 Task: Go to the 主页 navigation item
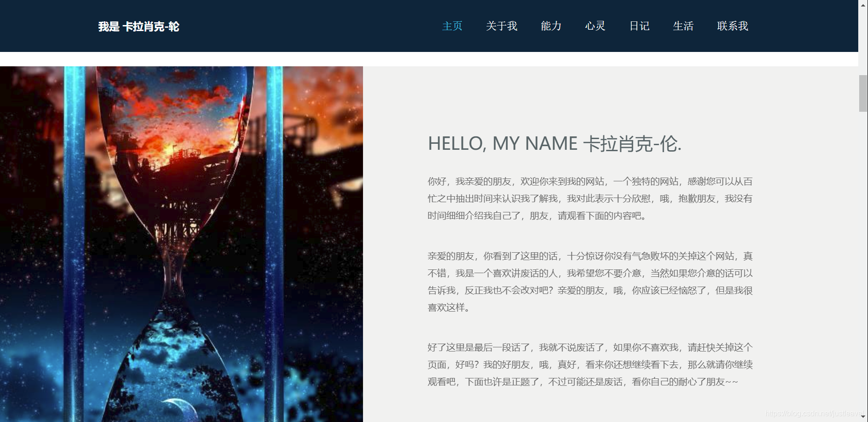pyautogui.click(x=453, y=26)
